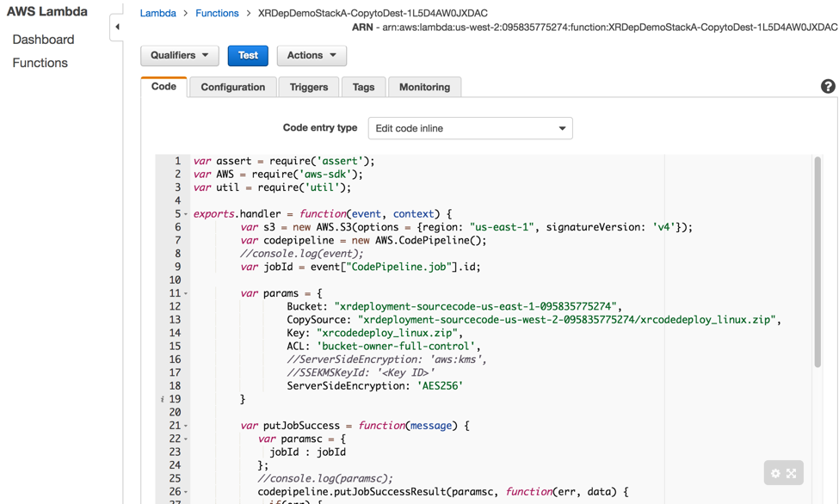Click line number 20 in the gutter
Screen dimensions: 839x504
tap(175, 413)
